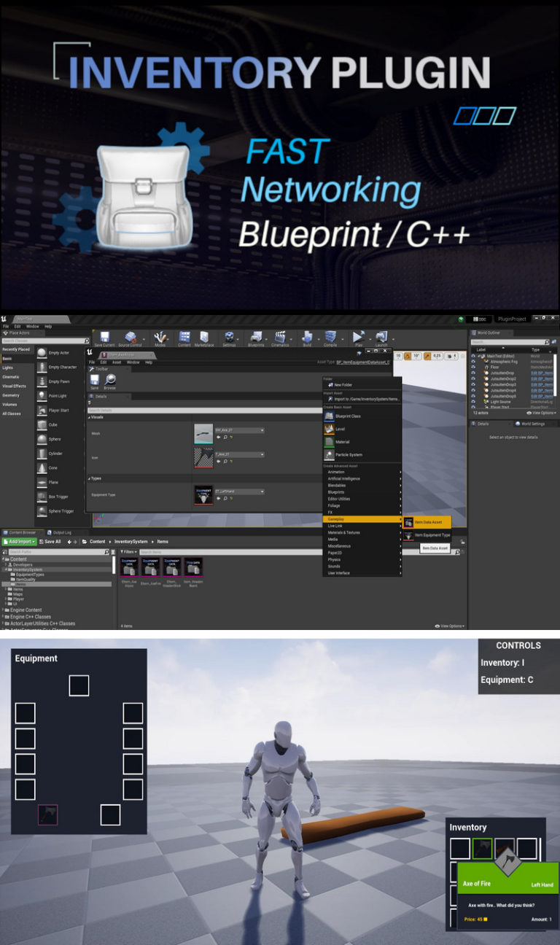Click Search Details field in asset editor
The height and width of the screenshot is (945, 560).
(x=204, y=411)
